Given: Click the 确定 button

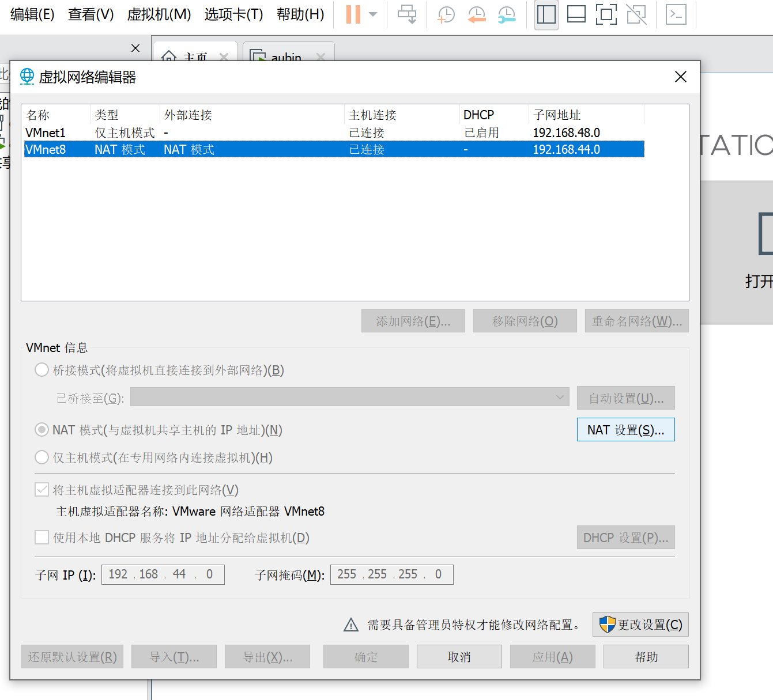Looking at the screenshot, I should pyautogui.click(x=366, y=657).
